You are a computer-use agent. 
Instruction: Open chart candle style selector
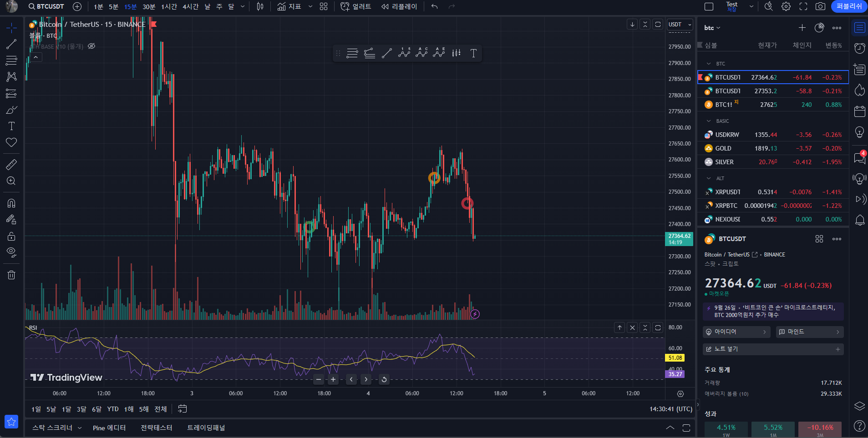[x=260, y=6]
